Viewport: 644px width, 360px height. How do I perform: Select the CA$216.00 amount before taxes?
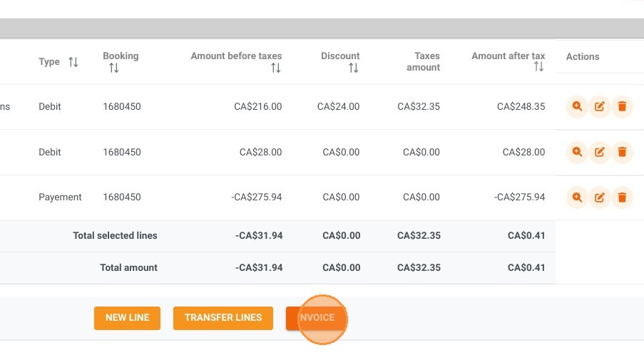[258, 106]
